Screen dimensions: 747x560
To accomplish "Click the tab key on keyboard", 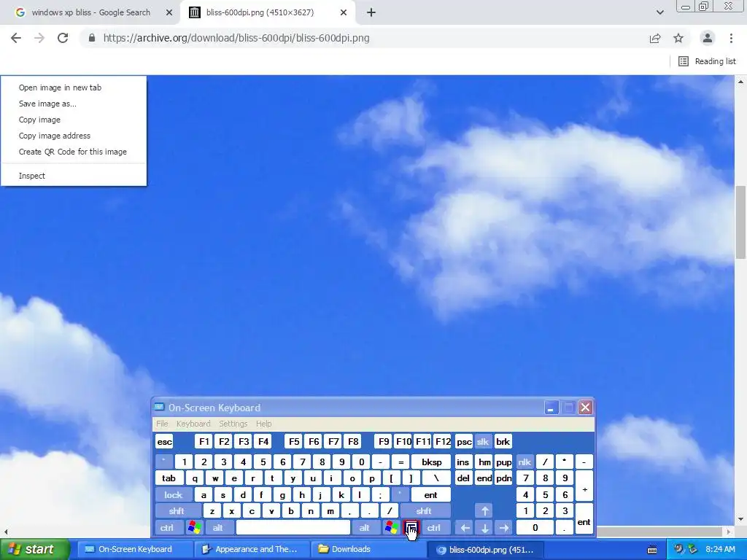I will pos(169,478).
